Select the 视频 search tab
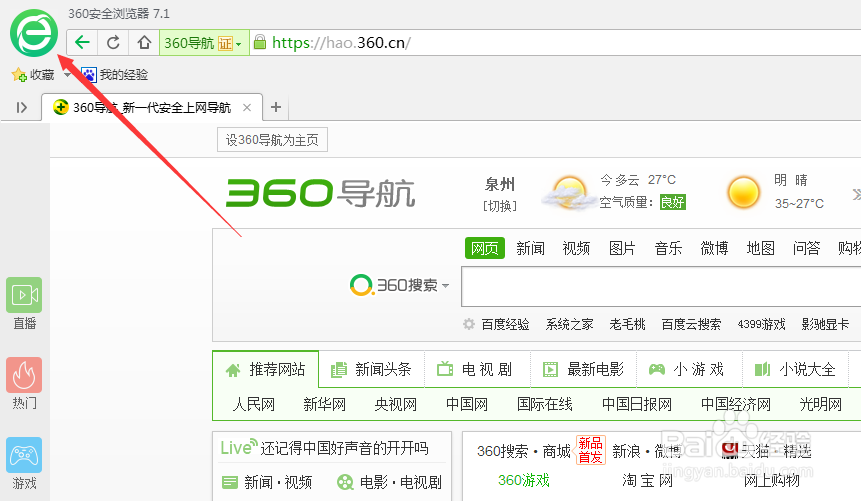 coord(576,248)
